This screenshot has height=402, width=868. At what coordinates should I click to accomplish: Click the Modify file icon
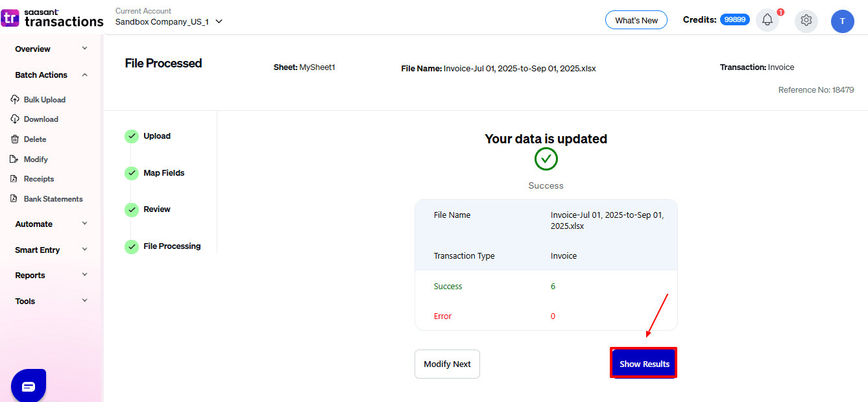15,160
